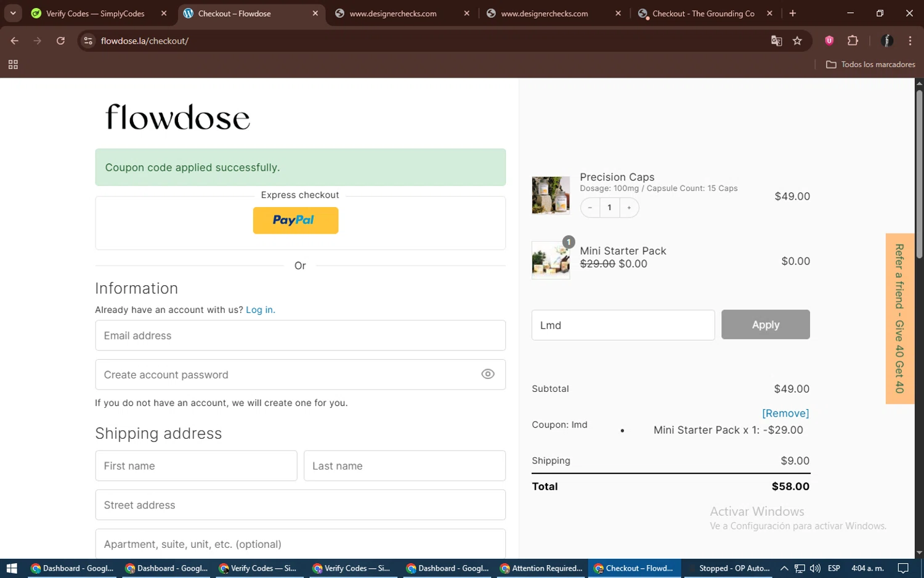Bookmark this page with star icon
The height and width of the screenshot is (578, 924).
(x=797, y=41)
